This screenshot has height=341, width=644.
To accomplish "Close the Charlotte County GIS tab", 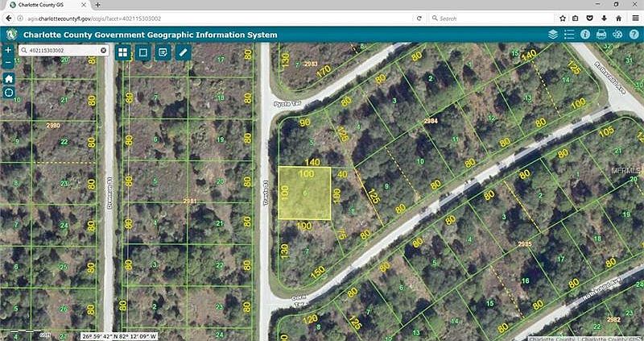I will [85, 5].
